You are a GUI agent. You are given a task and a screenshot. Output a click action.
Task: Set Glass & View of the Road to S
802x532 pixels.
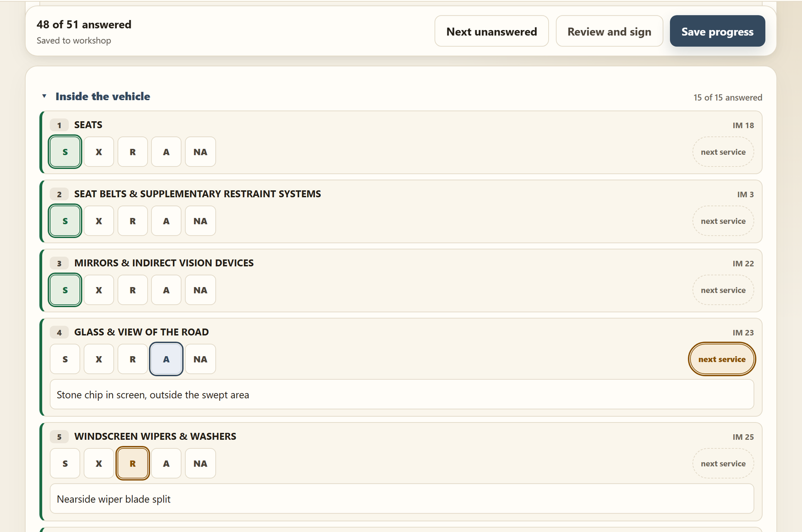[65, 359]
